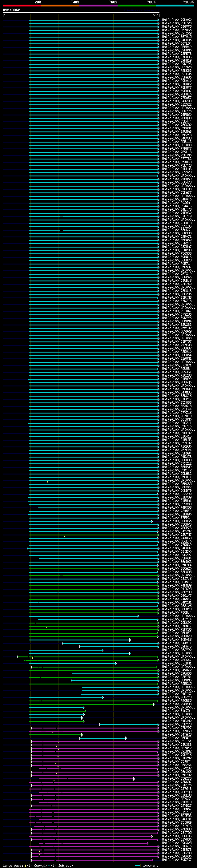Image resolution: width=197 pixels, height=868 pixels.
Task: Select the UniRef100_Q5JGT4 label
Action: 176,761
